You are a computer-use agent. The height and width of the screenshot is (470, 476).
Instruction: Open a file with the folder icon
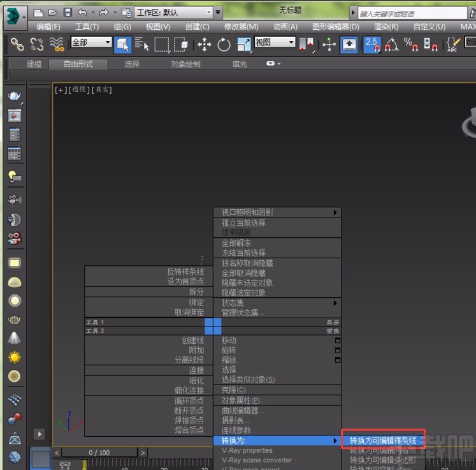pyautogui.click(x=53, y=13)
